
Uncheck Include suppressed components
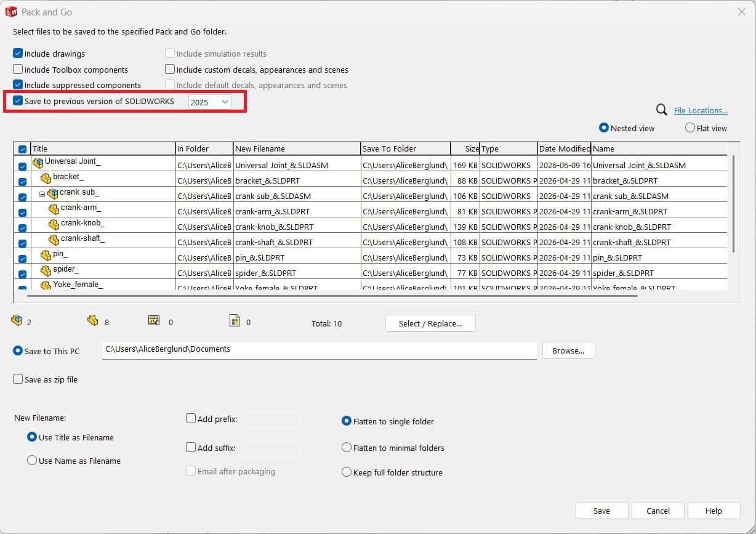click(x=18, y=85)
